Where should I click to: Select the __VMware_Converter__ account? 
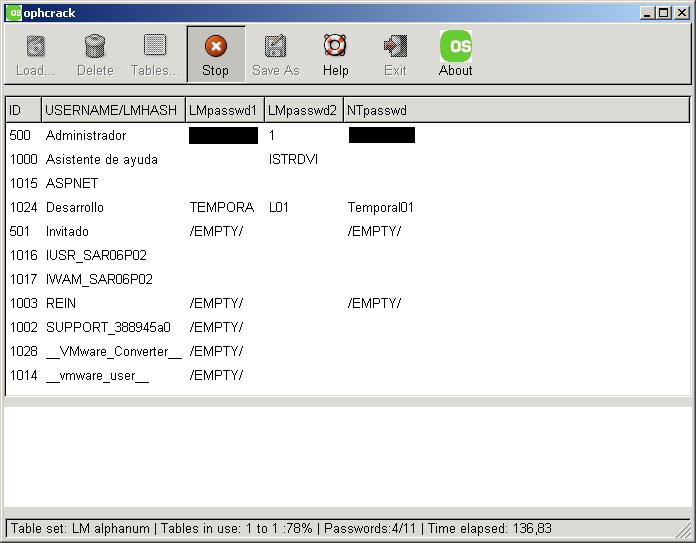click(x=114, y=351)
